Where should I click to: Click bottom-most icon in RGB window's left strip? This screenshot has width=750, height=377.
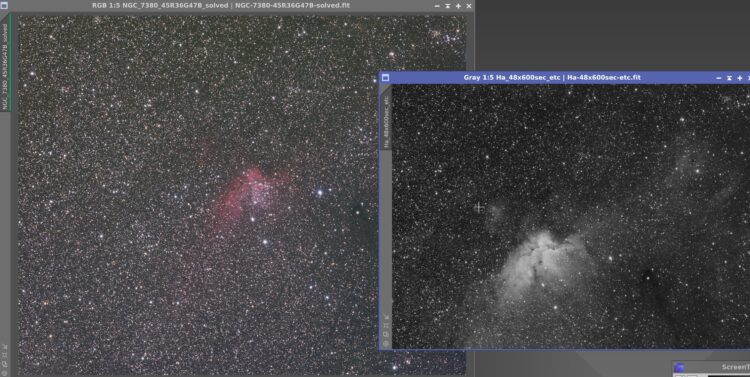(x=4, y=373)
